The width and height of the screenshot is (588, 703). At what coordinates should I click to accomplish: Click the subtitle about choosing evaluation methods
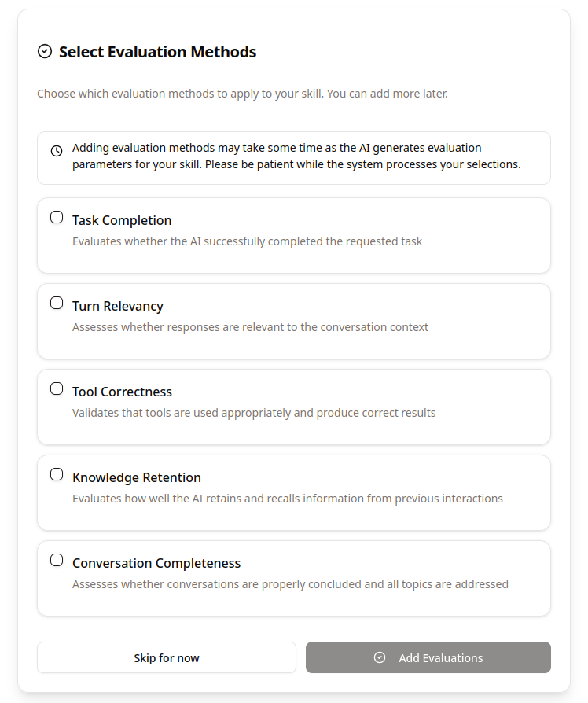click(x=242, y=93)
